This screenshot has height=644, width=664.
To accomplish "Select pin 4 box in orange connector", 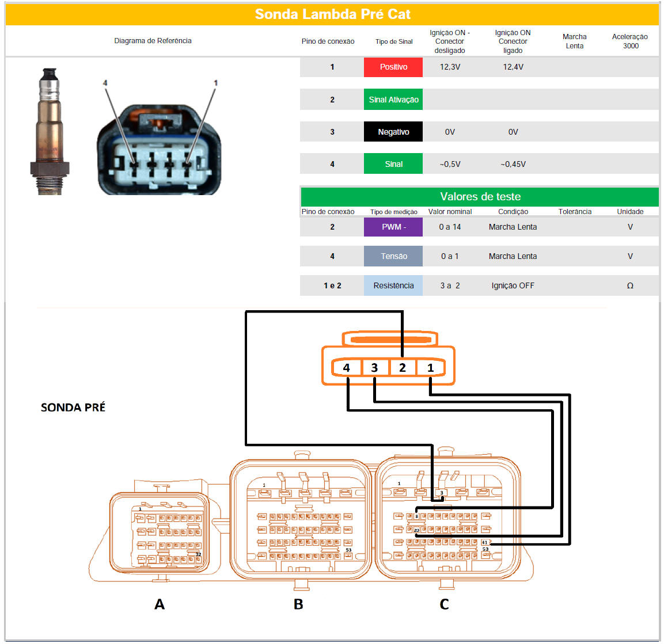I will [x=347, y=368].
